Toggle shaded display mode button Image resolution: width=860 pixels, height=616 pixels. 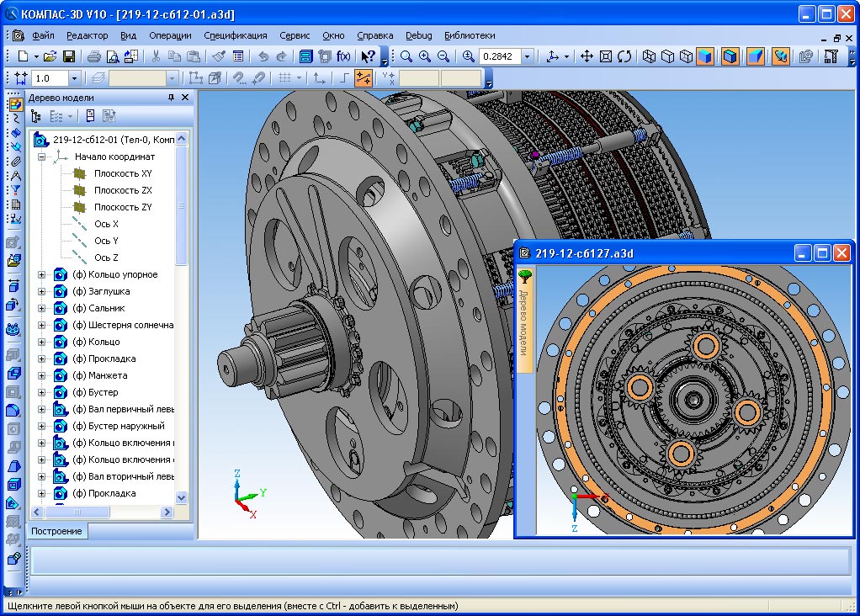(x=706, y=56)
